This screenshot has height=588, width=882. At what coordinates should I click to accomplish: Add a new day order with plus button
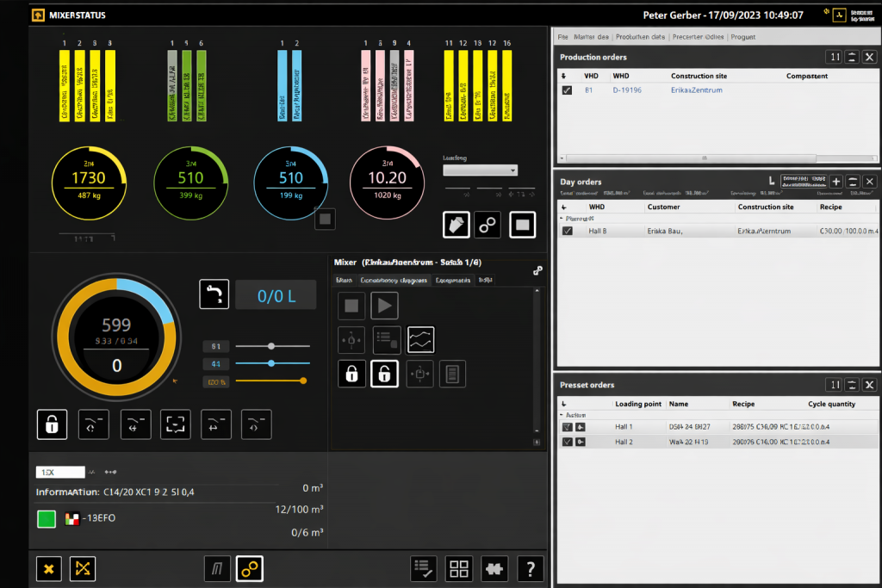click(835, 182)
